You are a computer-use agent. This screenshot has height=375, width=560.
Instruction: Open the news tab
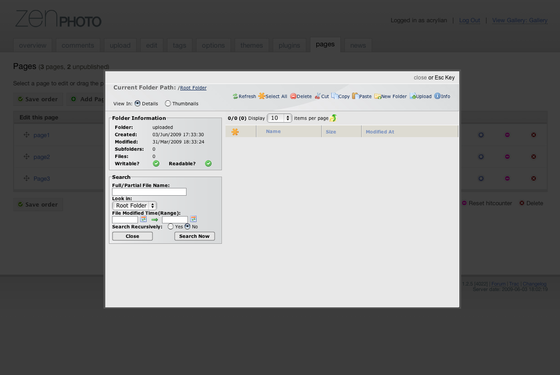click(358, 45)
